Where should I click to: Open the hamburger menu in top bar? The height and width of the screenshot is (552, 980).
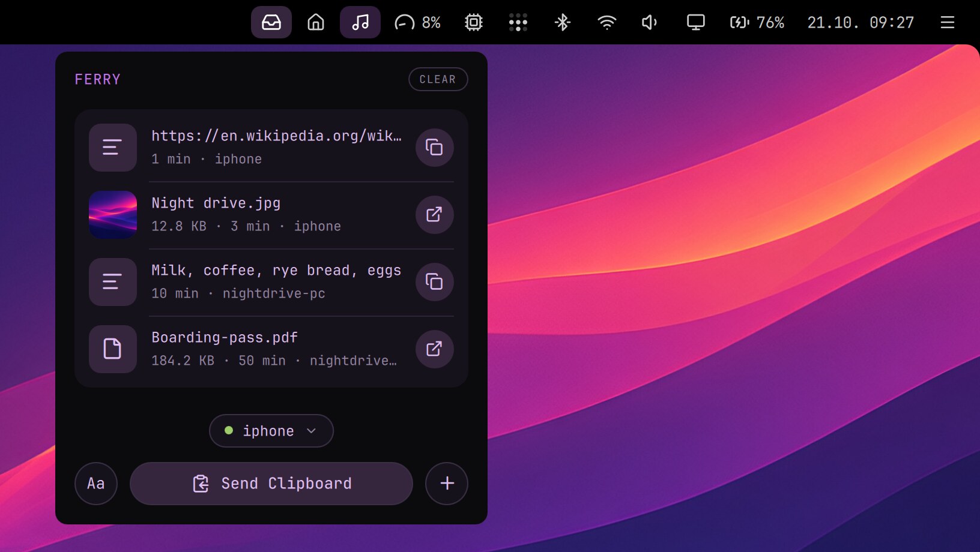[948, 22]
